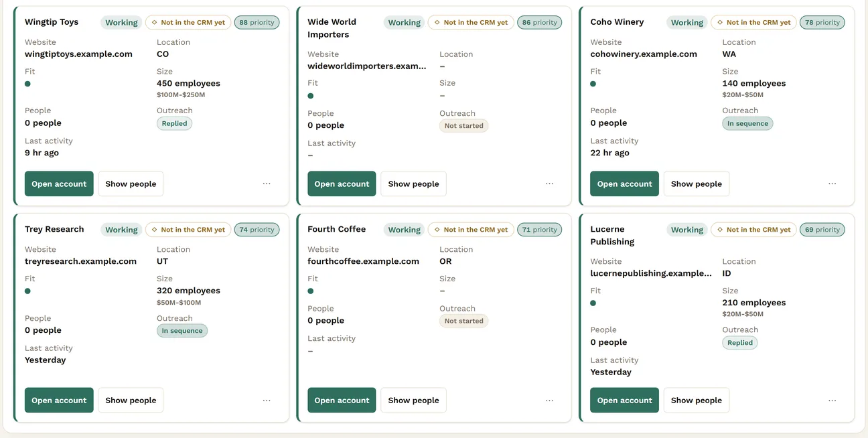
Task: Open more options for Trey Research card
Action: coord(267,400)
